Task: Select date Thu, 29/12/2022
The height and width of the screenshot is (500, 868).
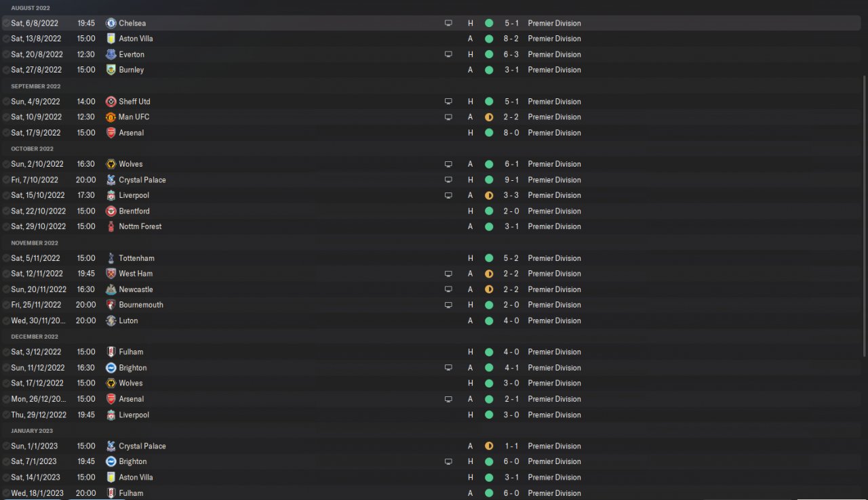Action: [x=39, y=415]
